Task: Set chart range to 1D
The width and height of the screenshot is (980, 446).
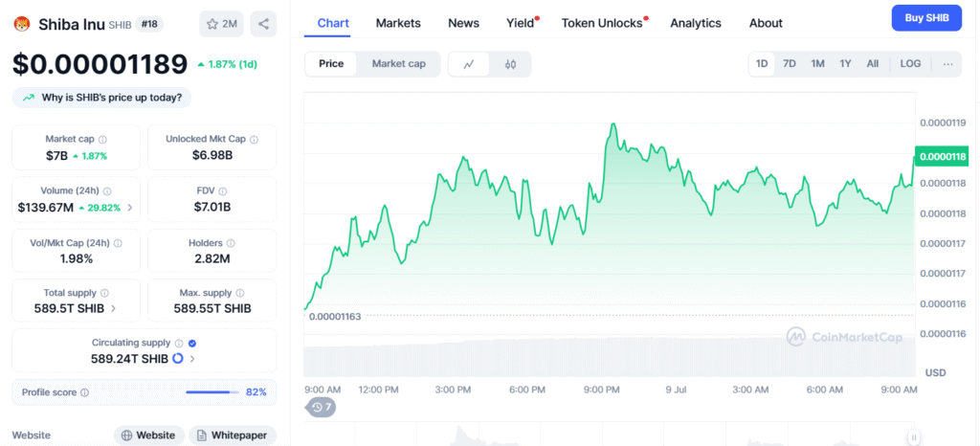Action: [x=762, y=64]
